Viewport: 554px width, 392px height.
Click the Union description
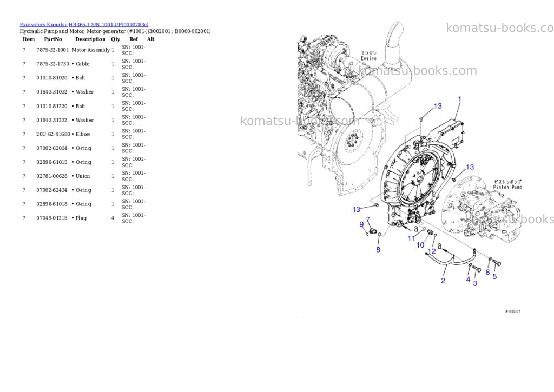coord(83,176)
